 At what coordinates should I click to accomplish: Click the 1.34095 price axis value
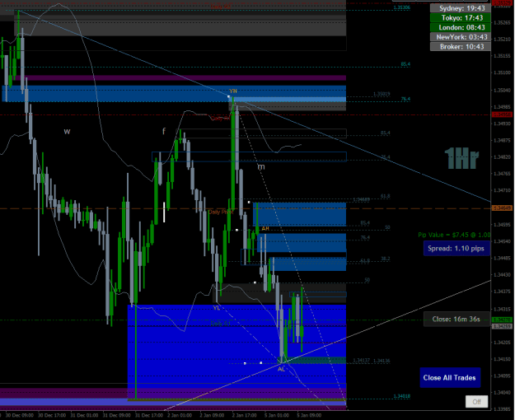(503, 376)
